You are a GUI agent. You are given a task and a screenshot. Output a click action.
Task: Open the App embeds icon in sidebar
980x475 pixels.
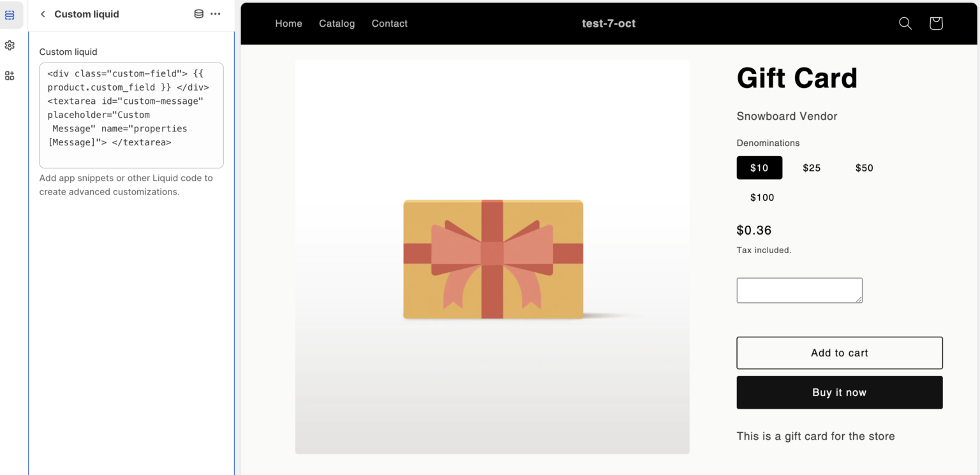(10, 75)
